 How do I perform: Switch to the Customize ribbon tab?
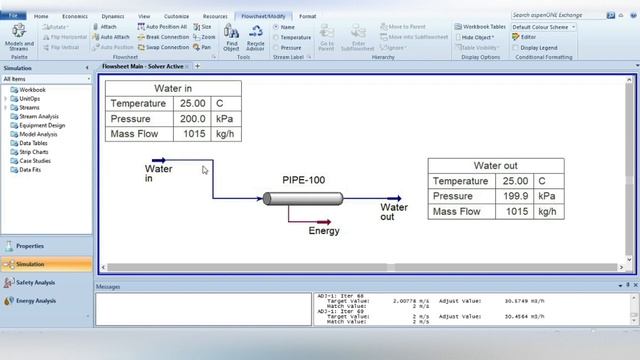(176, 16)
